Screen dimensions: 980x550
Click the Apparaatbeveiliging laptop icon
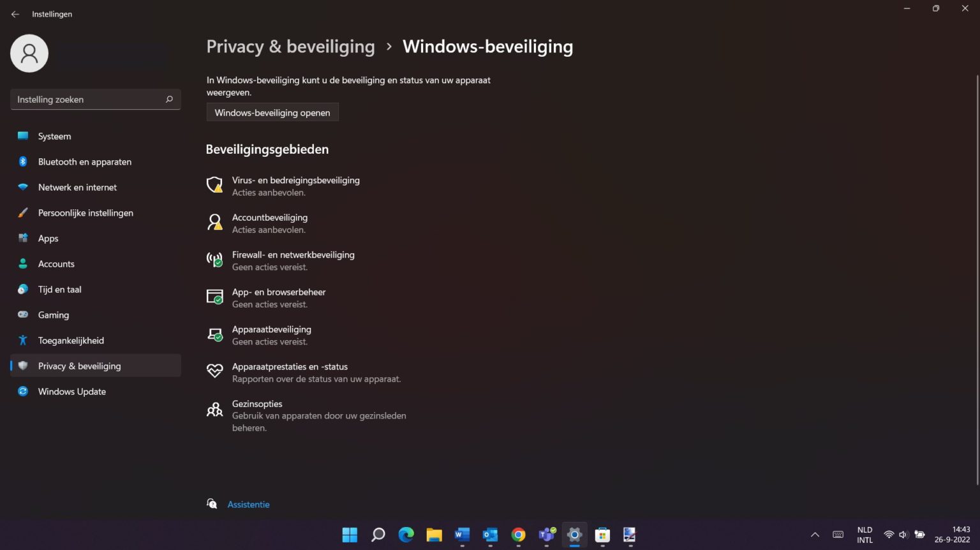point(214,334)
